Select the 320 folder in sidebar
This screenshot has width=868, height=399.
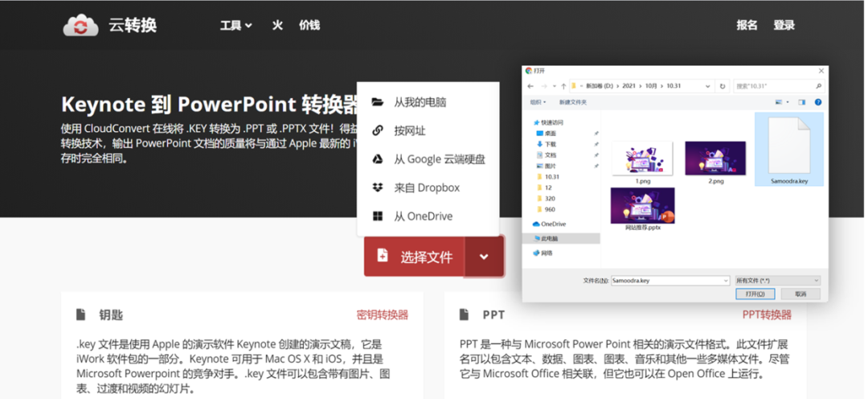(x=546, y=199)
